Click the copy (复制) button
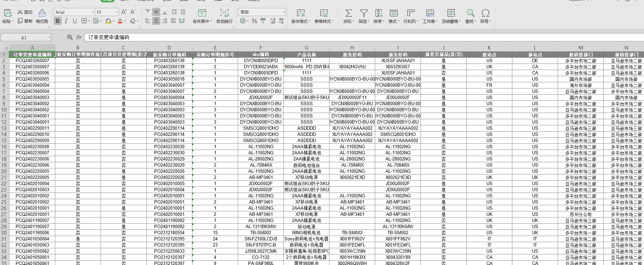The height and width of the screenshot is (265, 644). [x=25, y=21]
